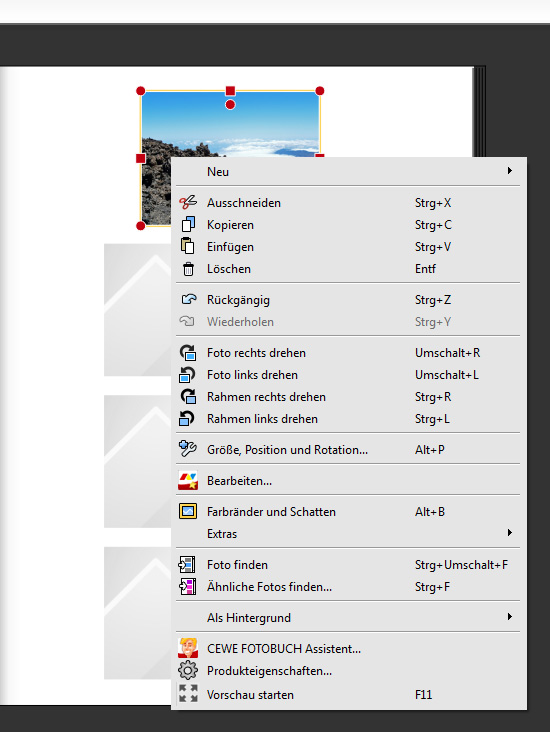Click the undo arrow icon beside Rückgängig
550x732 pixels.
coord(189,299)
